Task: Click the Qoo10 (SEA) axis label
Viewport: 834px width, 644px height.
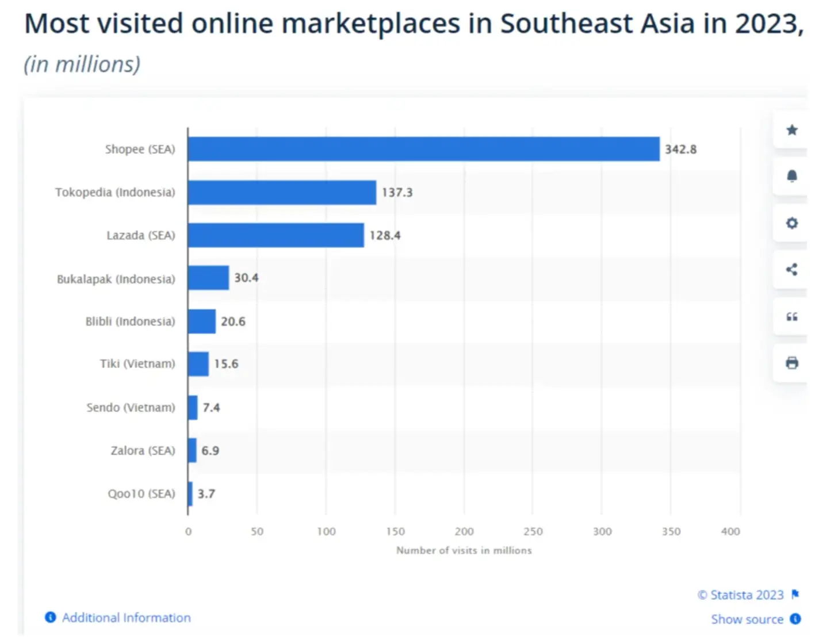Action: tap(141, 493)
